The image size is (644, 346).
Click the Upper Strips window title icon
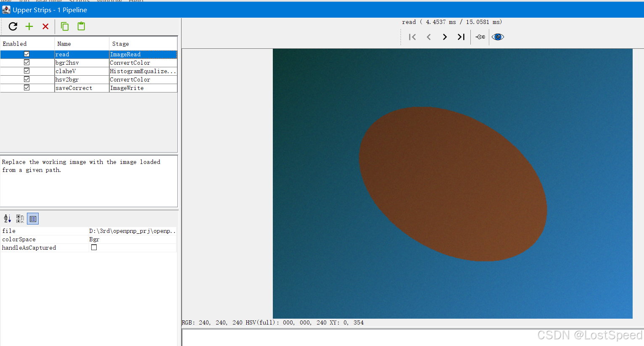click(x=6, y=10)
